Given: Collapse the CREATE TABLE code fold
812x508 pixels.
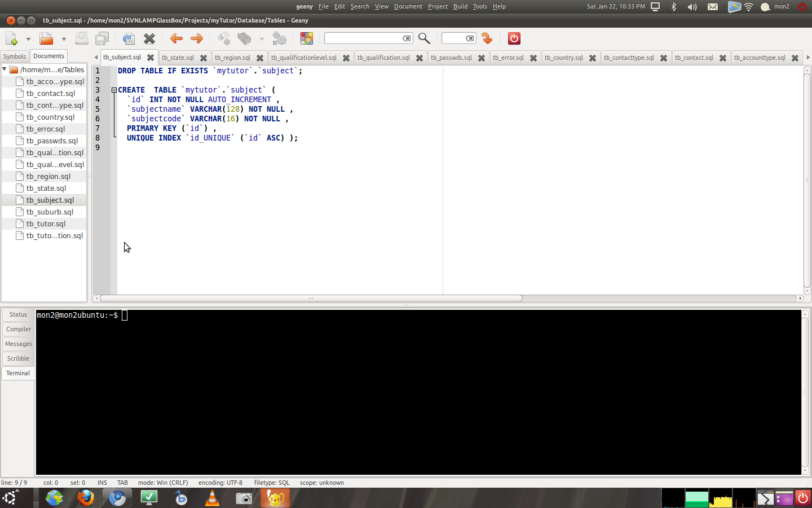Looking at the screenshot, I should (113, 90).
